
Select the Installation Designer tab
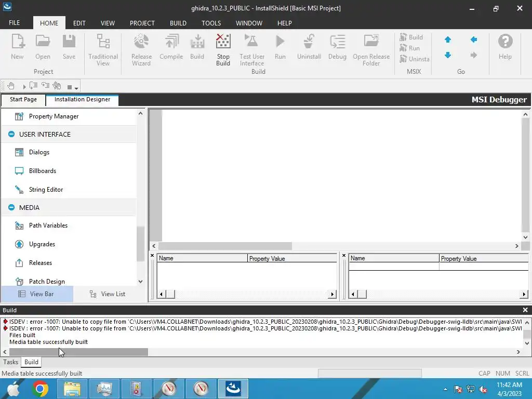[x=82, y=99]
